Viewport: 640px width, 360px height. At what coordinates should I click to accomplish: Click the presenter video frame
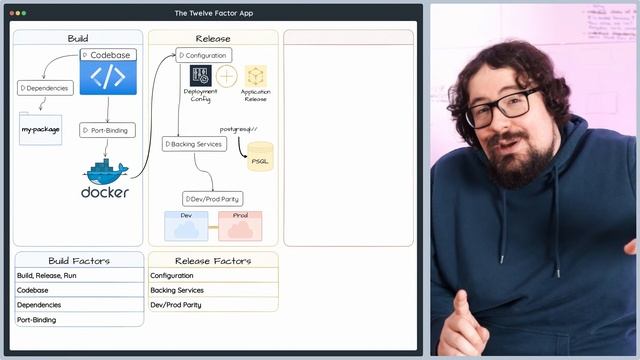pos(533,180)
